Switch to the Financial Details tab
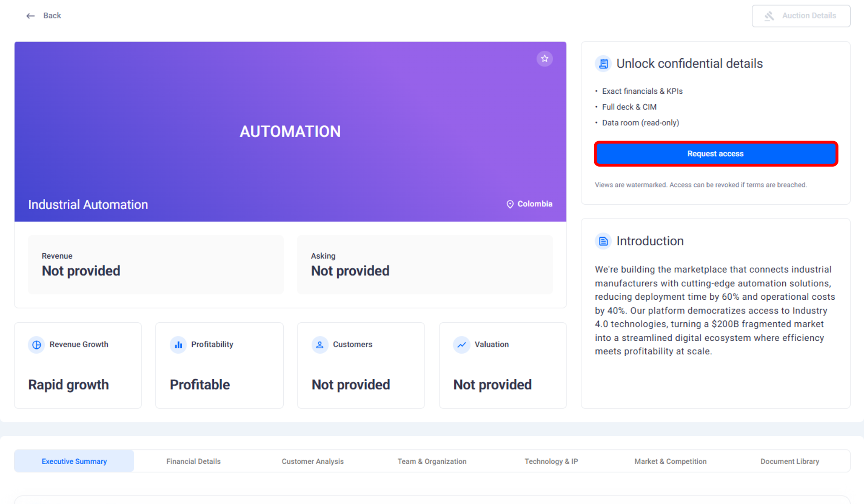 (x=193, y=461)
